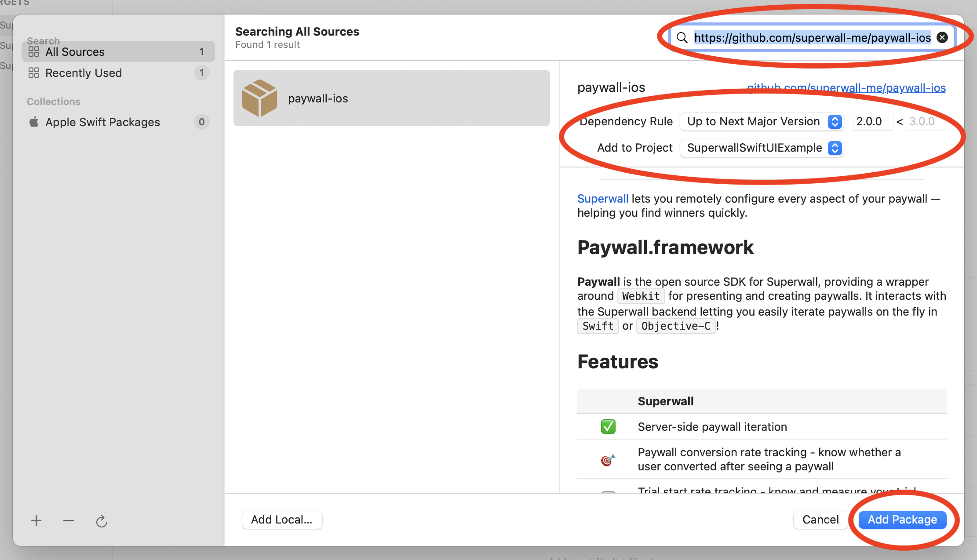Click the Features heading

tap(618, 362)
